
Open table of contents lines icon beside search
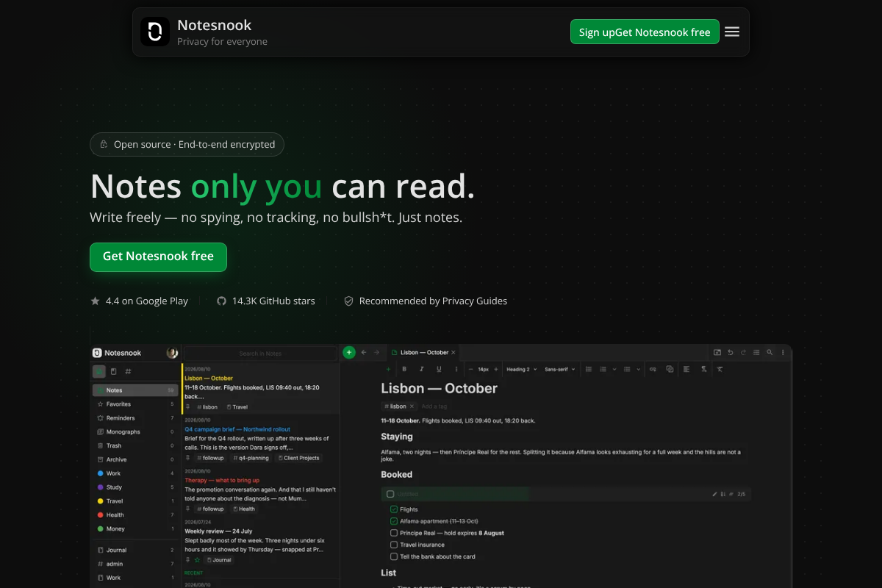[x=756, y=352]
